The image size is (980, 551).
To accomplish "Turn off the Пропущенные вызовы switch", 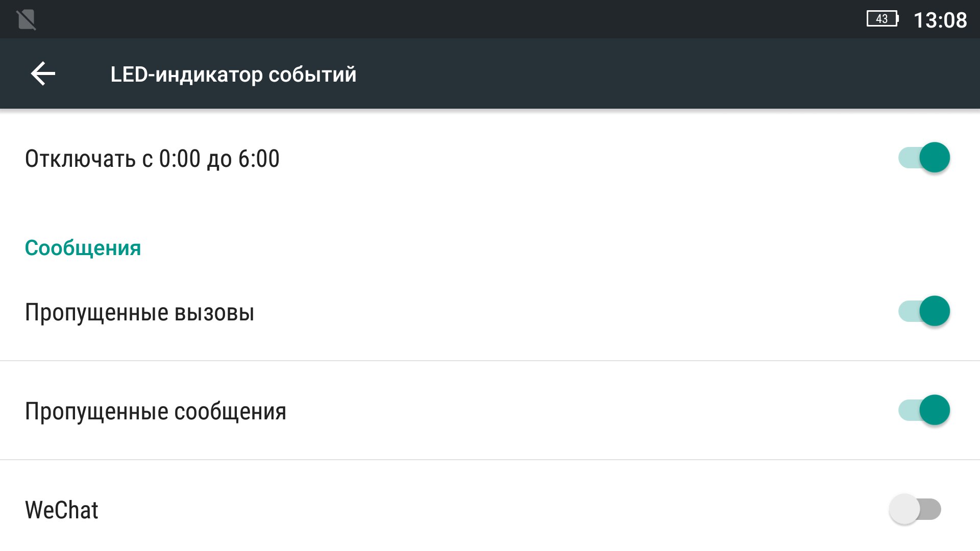I will 924,311.
